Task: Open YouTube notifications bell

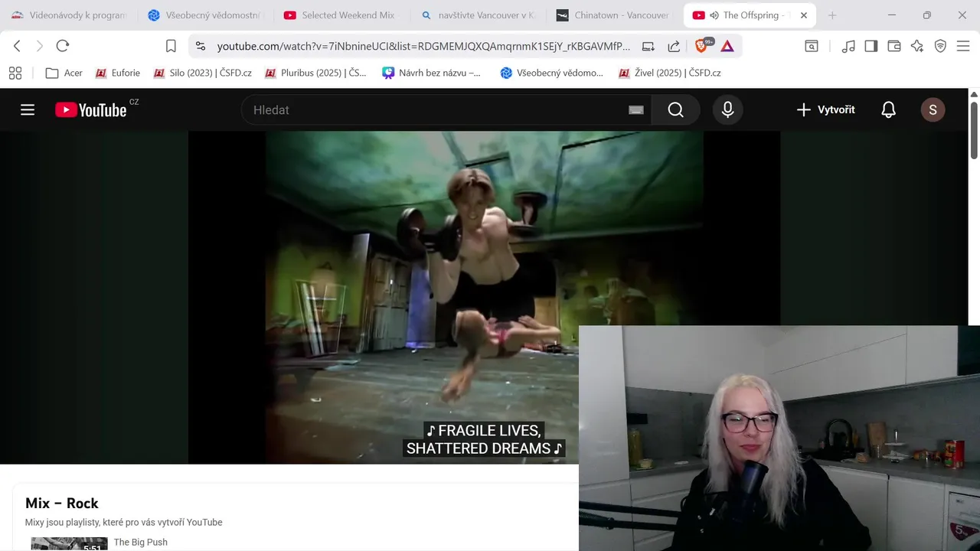Action: click(x=888, y=109)
